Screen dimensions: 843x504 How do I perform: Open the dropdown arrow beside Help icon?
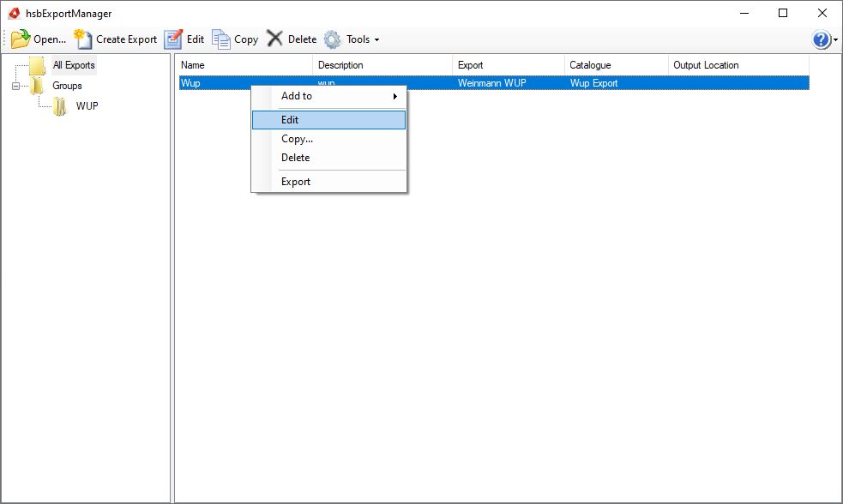(x=835, y=39)
